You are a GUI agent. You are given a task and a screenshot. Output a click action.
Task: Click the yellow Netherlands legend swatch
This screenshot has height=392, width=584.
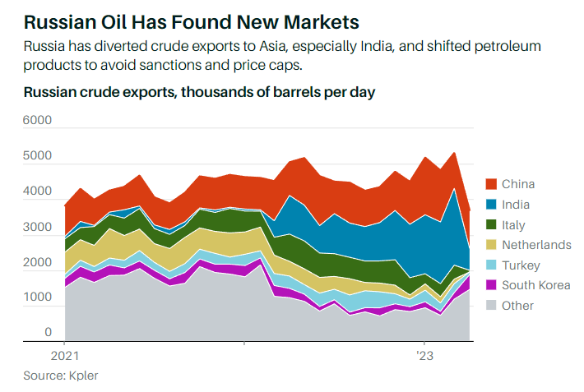(491, 245)
